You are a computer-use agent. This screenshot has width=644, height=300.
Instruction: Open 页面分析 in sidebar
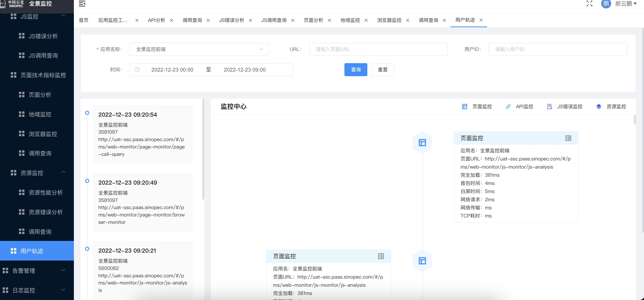coord(37,95)
